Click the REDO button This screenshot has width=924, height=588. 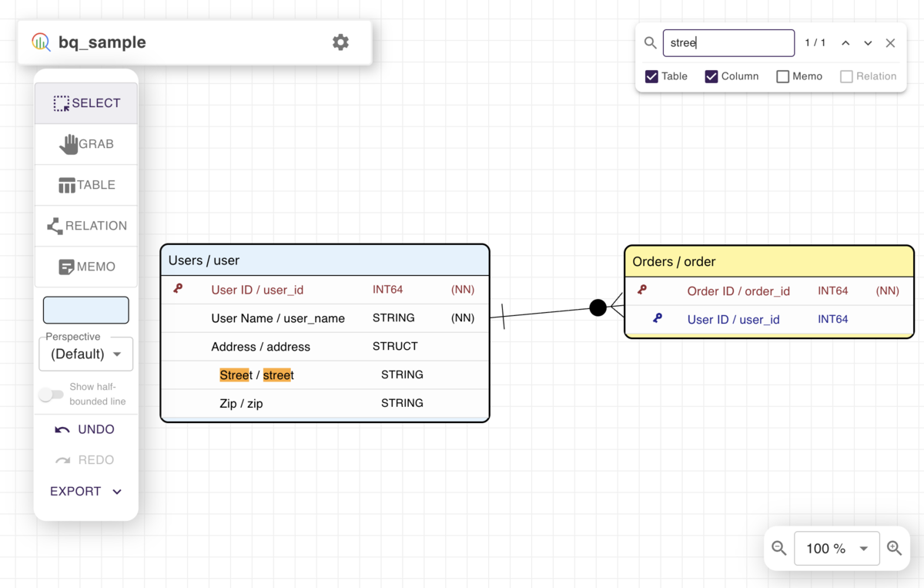tap(86, 460)
